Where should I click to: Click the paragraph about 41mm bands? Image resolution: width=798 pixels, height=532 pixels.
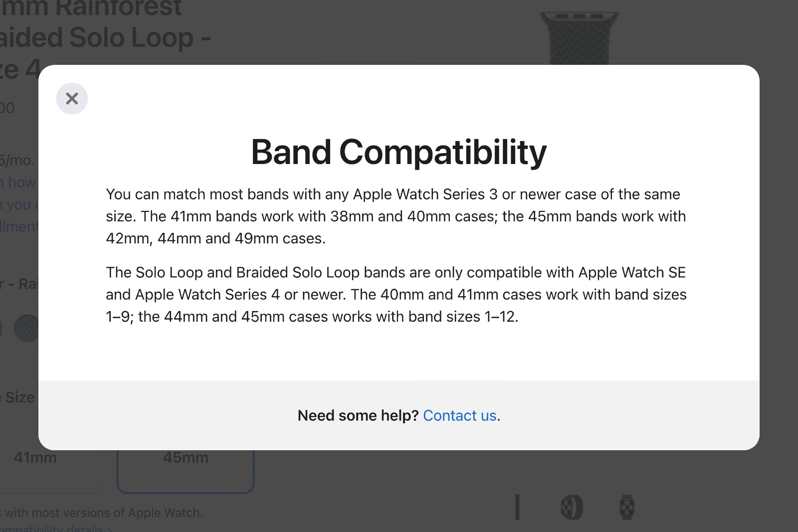pyautogui.click(x=396, y=216)
